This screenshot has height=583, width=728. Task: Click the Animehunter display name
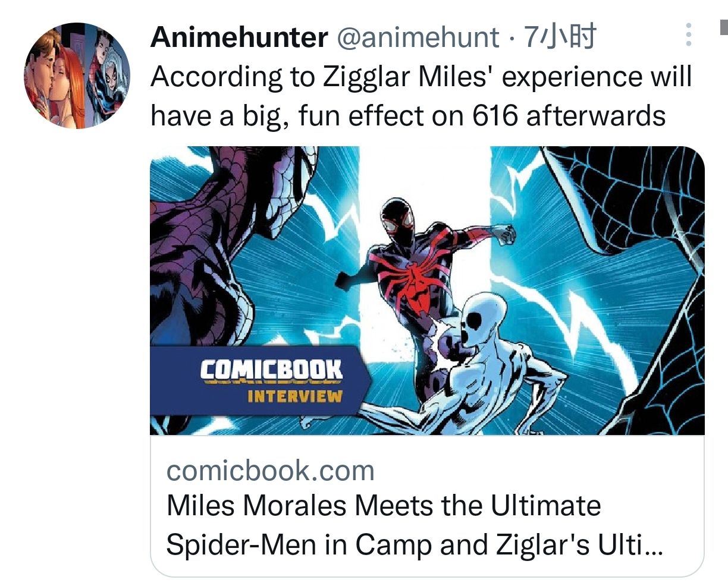tap(239, 37)
